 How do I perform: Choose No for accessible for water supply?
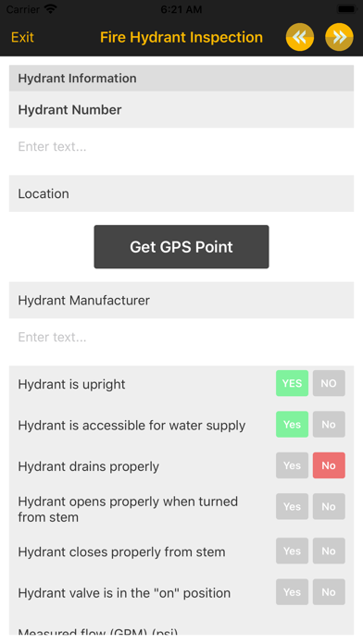329,425
